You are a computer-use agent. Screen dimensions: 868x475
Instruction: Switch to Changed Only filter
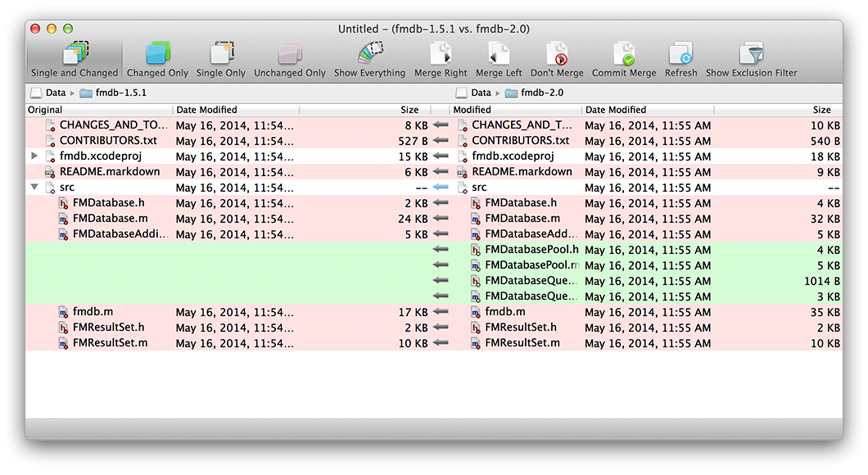pos(157,55)
